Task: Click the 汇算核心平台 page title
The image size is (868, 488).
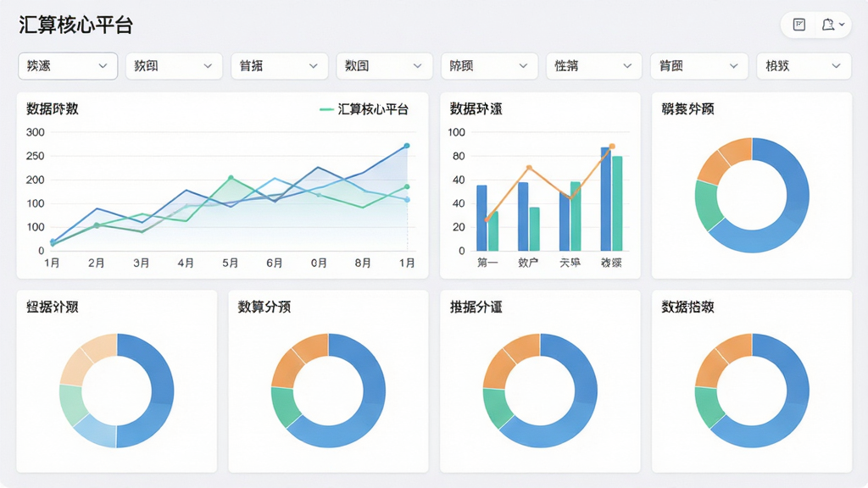Action: 75,25
